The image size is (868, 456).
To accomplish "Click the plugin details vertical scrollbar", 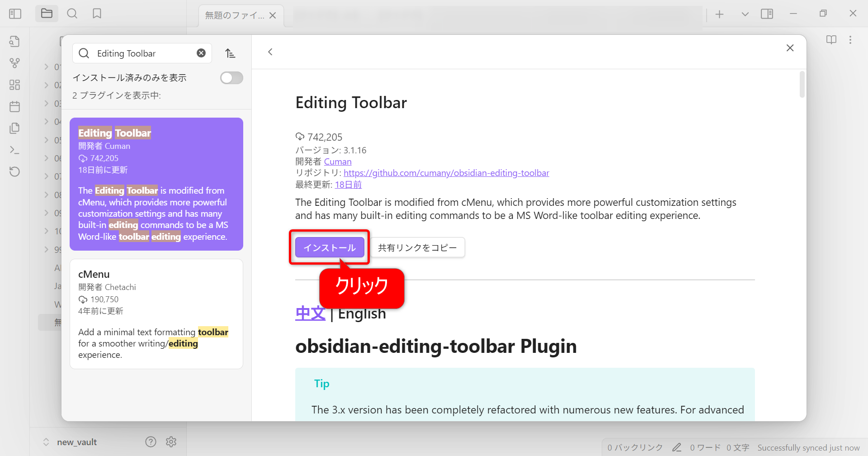I will pos(802,85).
